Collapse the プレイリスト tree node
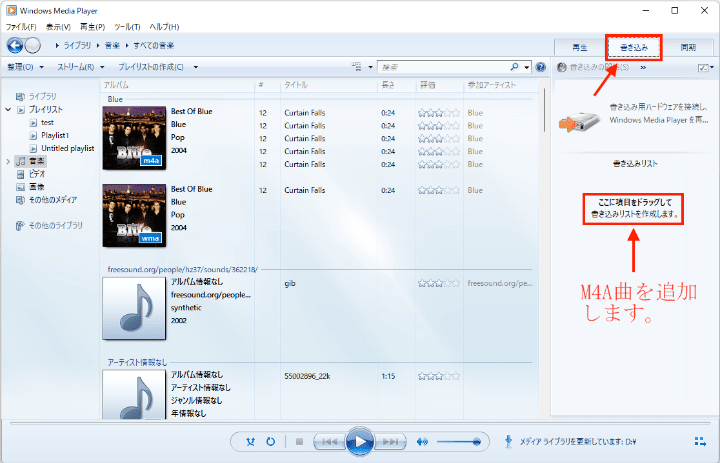This screenshot has height=463, width=720. pyautogui.click(x=8, y=110)
